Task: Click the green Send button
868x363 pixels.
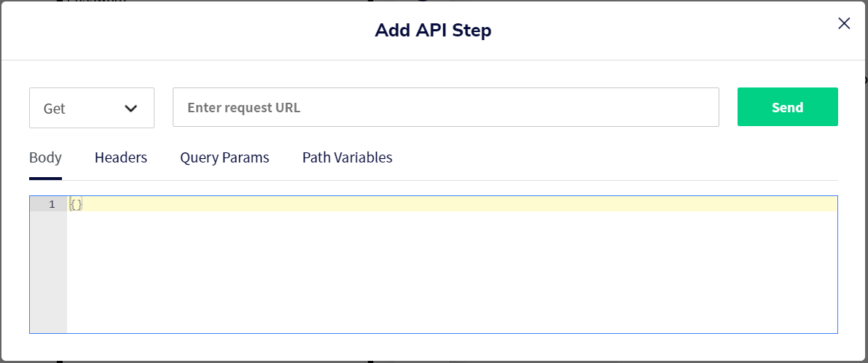Action: click(787, 107)
